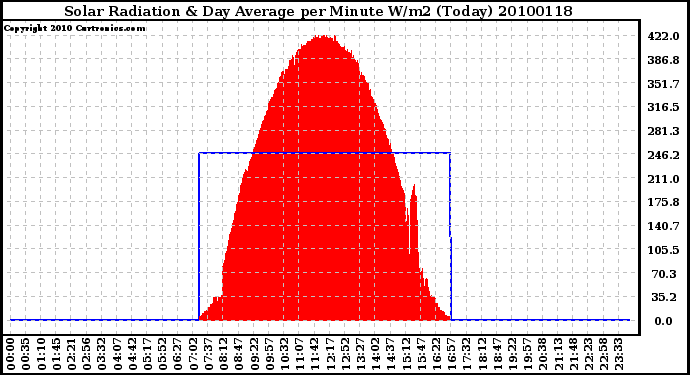Click the 11:42 time label

[314, 354]
